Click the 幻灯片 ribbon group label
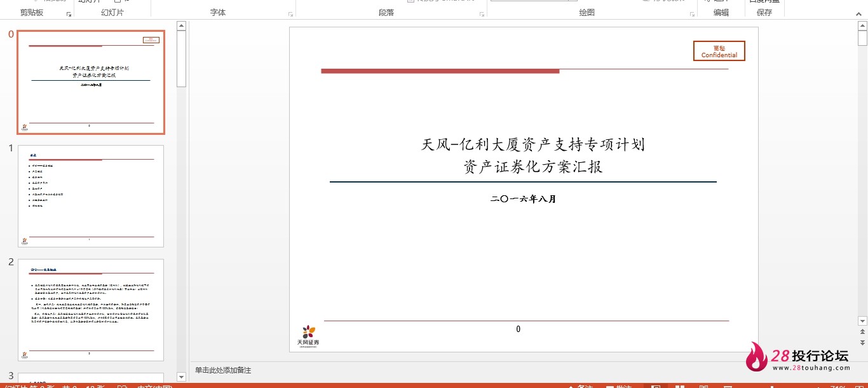Screen dimensions: 868x388 [112, 13]
